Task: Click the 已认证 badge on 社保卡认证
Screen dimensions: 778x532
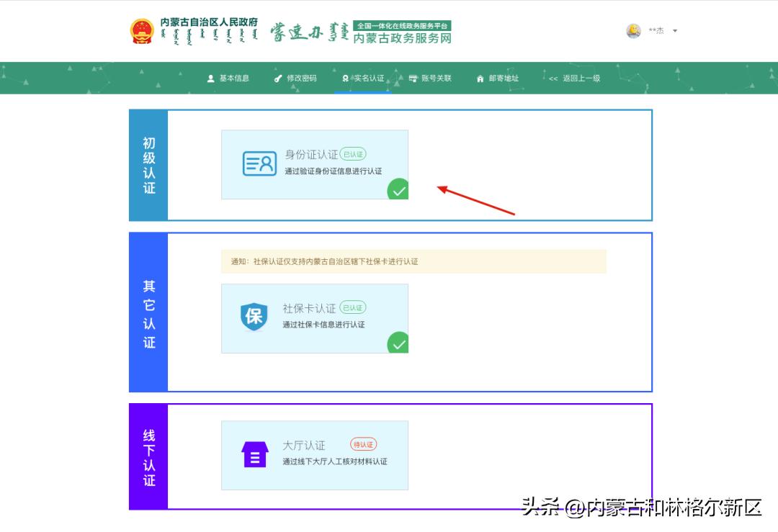Action: pos(354,307)
